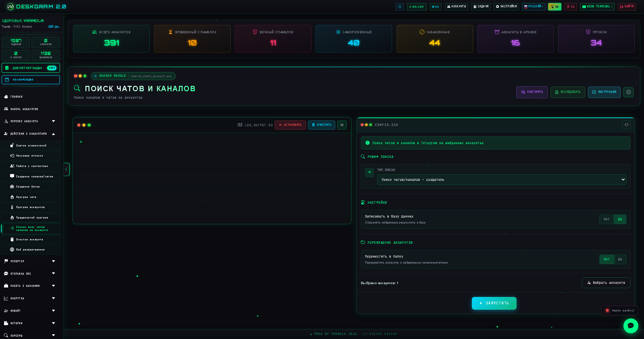Click the flame icon for Прогрев чата
The width and height of the screenshot is (644, 339).
point(12,197)
